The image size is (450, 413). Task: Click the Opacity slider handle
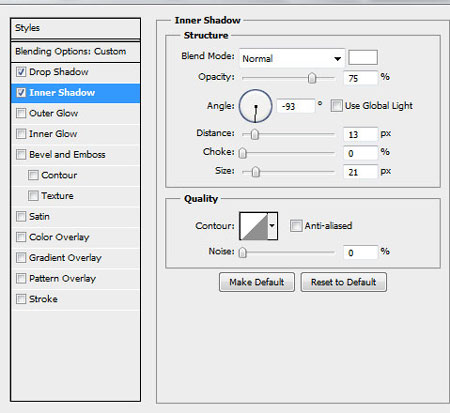[x=312, y=78]
